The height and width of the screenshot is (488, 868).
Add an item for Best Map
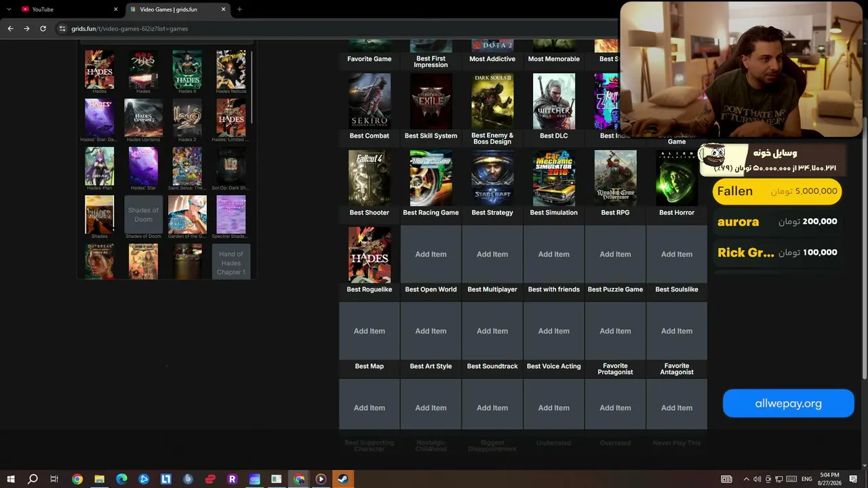pos(370,331)
